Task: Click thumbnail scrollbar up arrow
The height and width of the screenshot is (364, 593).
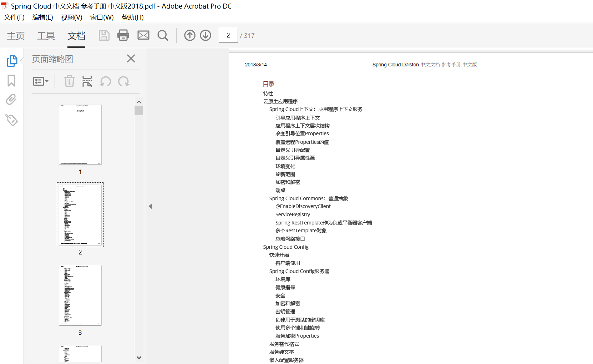Action: (139, 102)
